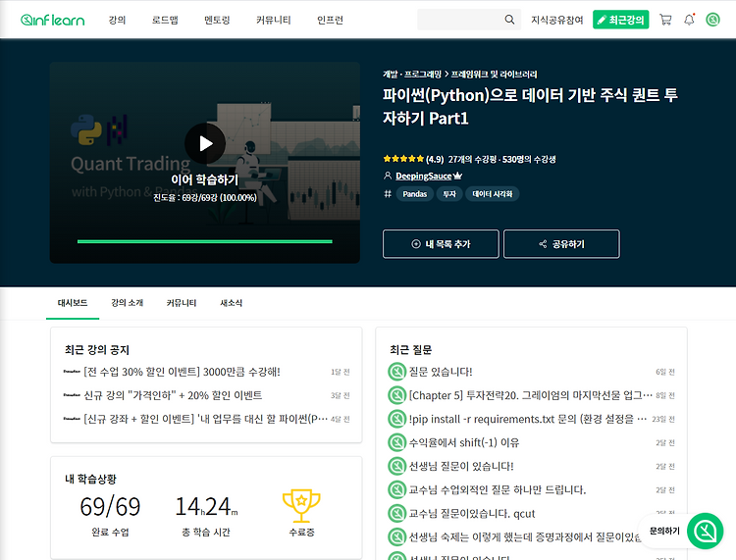736x560 pixels.
Task: Click the trophy certificate icon
Action: [301, 506]
